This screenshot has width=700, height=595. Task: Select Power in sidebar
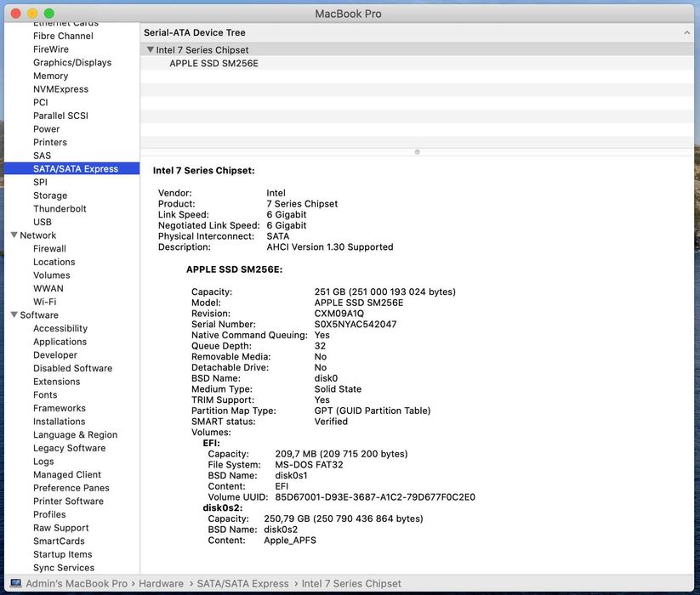point(47,129)
